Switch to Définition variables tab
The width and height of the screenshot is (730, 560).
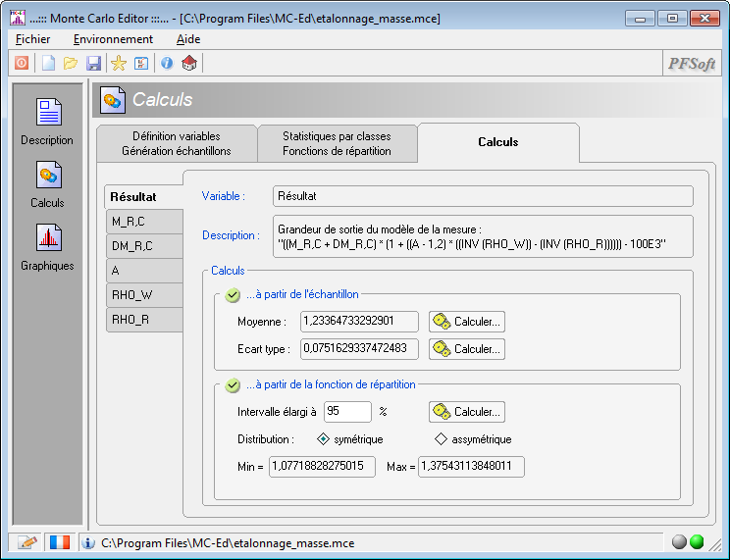177,143
